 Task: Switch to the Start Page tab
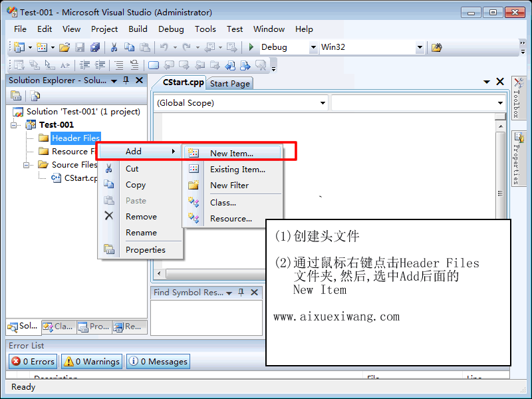[230, 83]
